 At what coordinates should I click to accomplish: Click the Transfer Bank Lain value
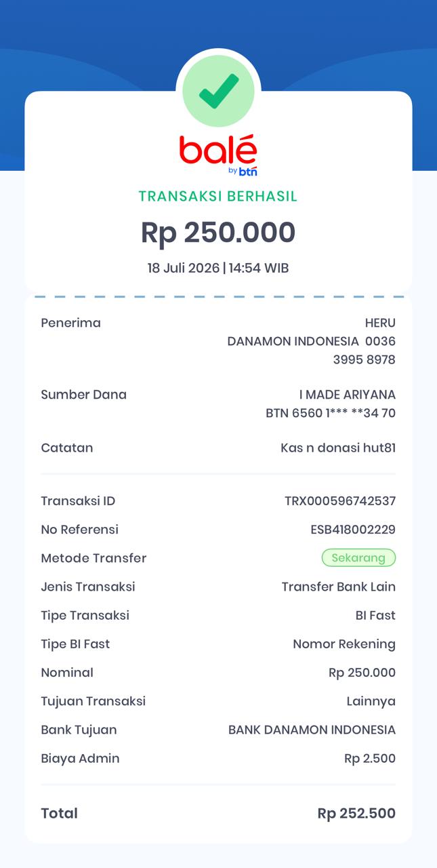(x=339, y=587)
